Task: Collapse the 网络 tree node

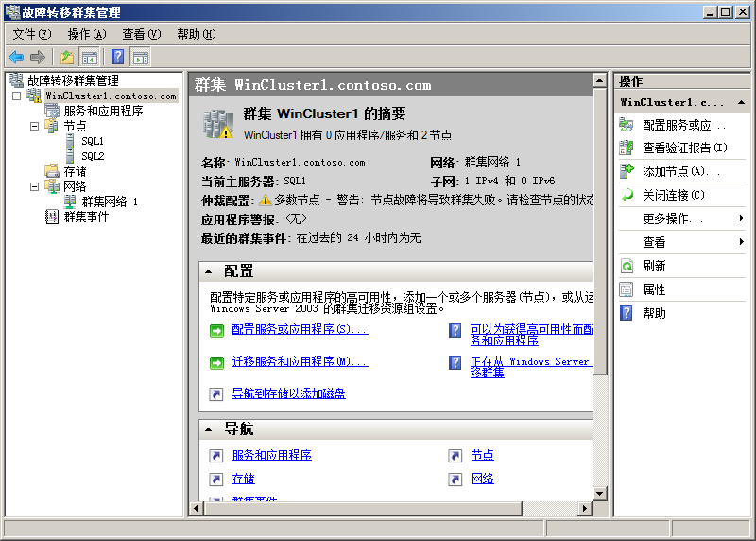Action: (x=35, y=186)
